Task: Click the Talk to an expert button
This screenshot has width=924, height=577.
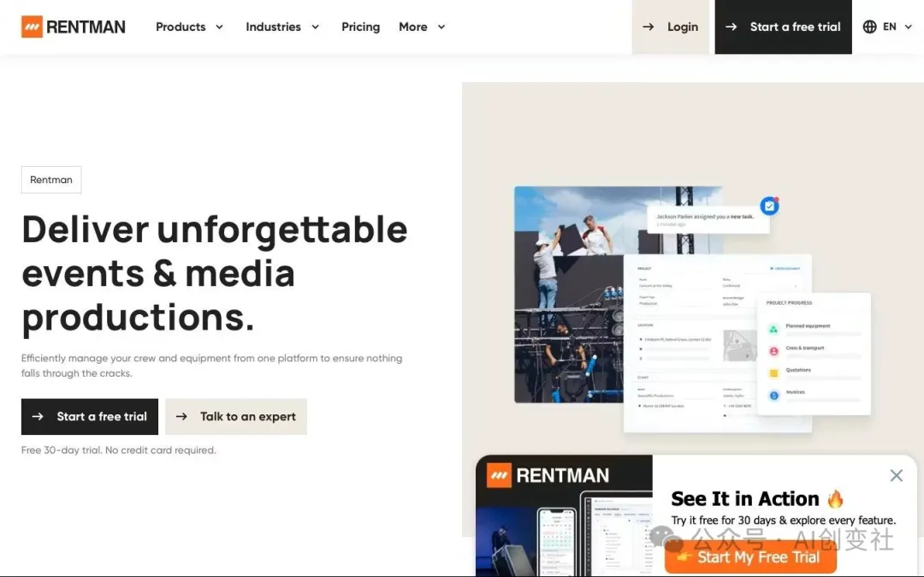Action: click(x=236, y=417)
